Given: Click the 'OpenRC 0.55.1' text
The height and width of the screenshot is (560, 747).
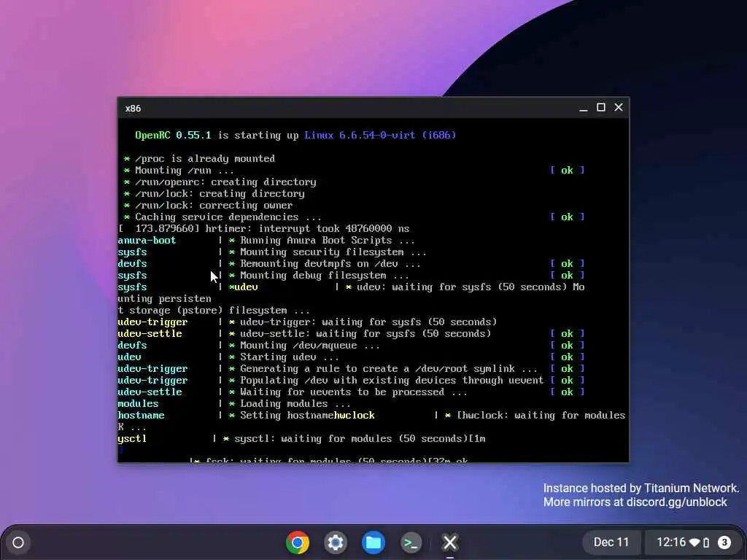Looking at the screenshot, I should pyautogui.click(x=173, y=135).
